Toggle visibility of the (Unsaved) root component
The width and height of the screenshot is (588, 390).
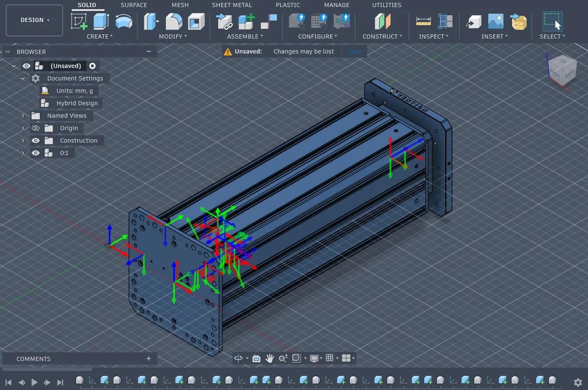(x=26, y=66)
